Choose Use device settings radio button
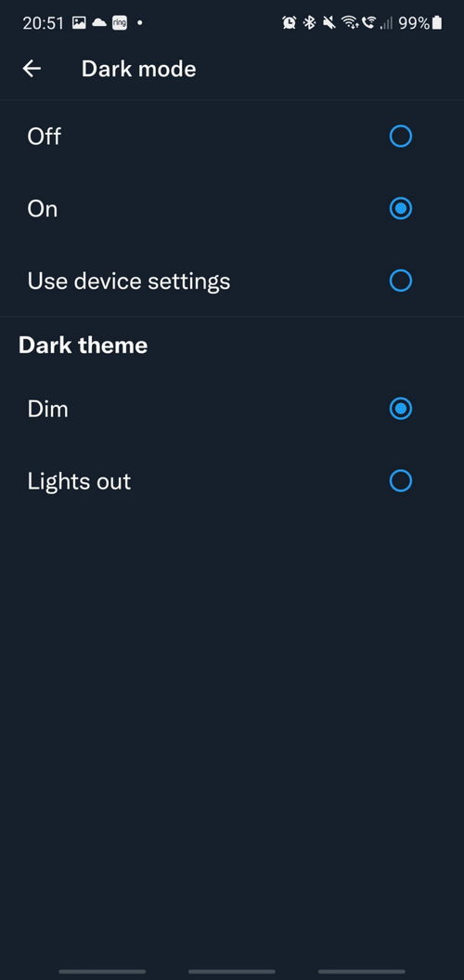 tap(400, 281)
